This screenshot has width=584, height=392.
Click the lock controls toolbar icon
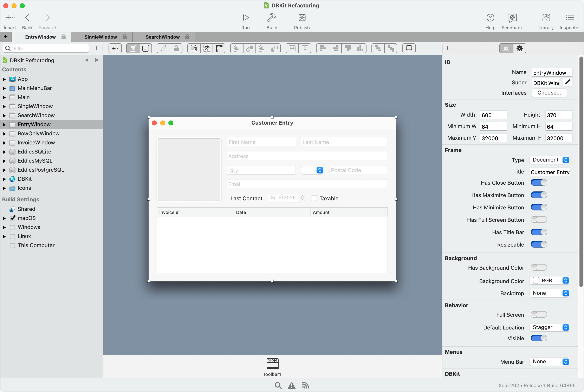click(x=176, y=48)
